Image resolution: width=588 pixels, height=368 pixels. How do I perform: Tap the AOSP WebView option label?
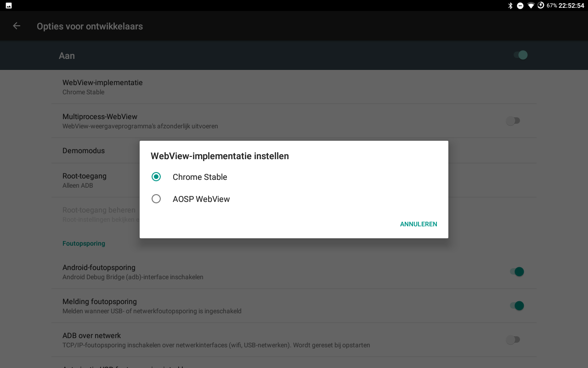point(201,199)
